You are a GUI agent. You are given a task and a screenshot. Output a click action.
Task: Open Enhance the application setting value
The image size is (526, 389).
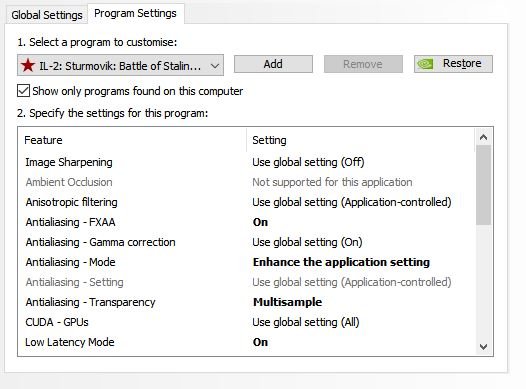341,262
